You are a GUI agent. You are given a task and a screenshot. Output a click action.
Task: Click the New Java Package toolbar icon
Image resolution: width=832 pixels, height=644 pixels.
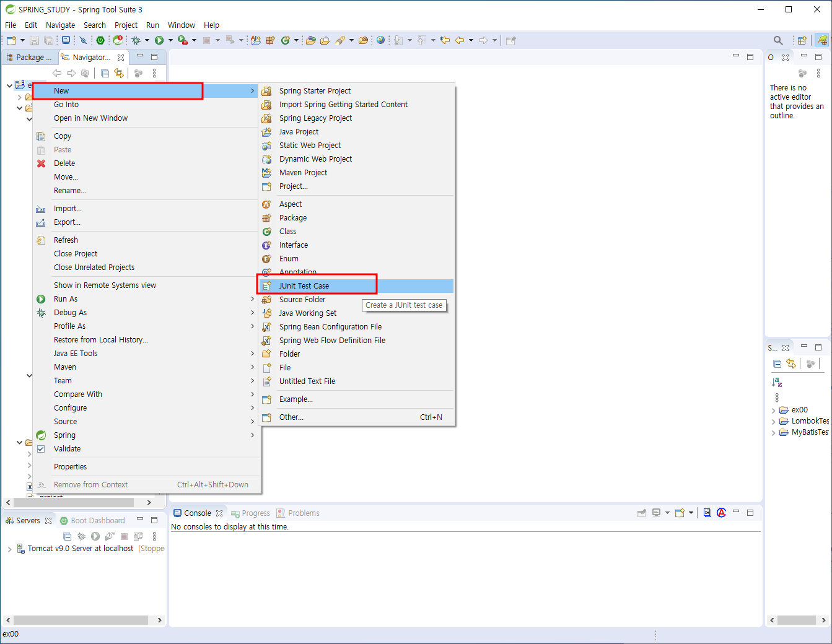click(270, 40)
